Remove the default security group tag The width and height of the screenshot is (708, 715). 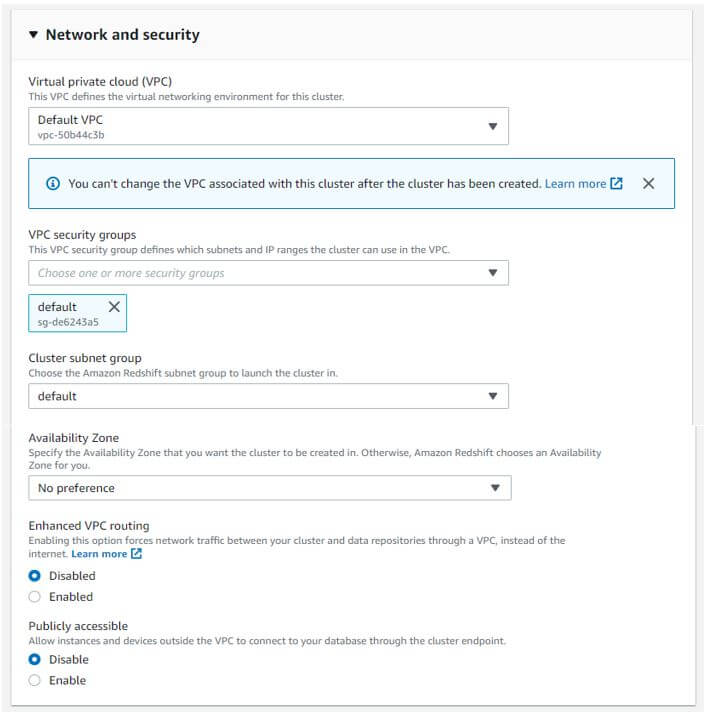113,307
